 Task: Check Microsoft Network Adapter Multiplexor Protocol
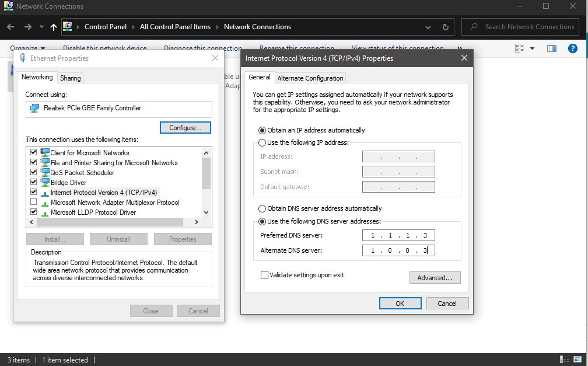[x=33, y=203]
